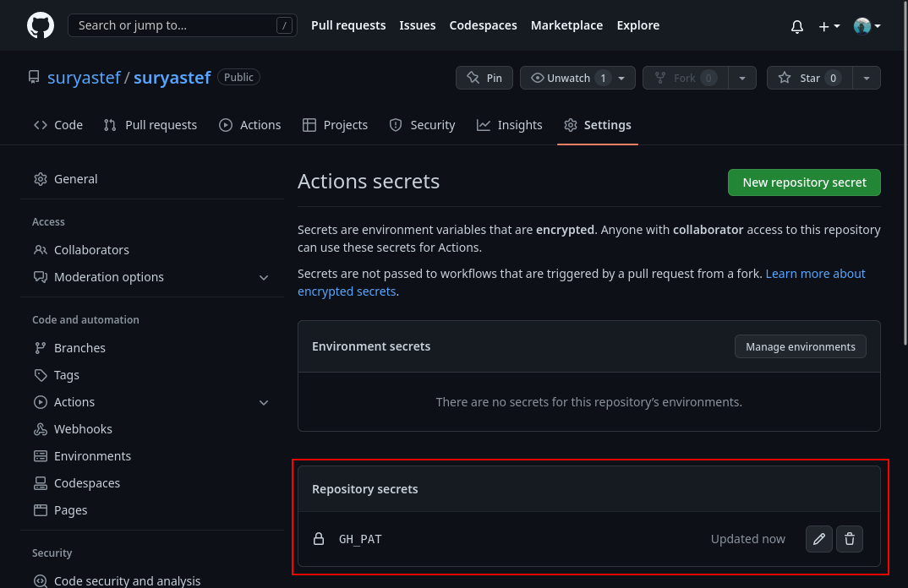The height and width of the screenshot is (588, 908).
Task: Delete the GH_PAT secret with trash icon
Action: click(x=850, y=539)
